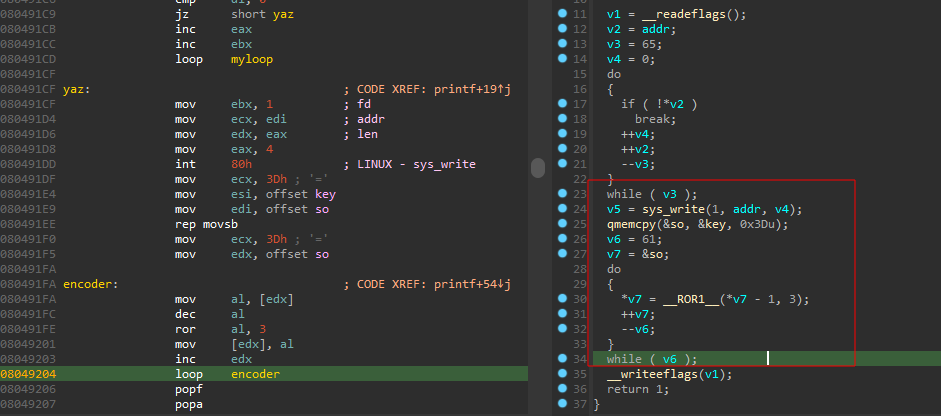The height and width of the screenshot is (416, 941).
Task: Follow the 'printf+54↓j' code cross-reference
Action: pyautogui.click(x=472, y=285)
